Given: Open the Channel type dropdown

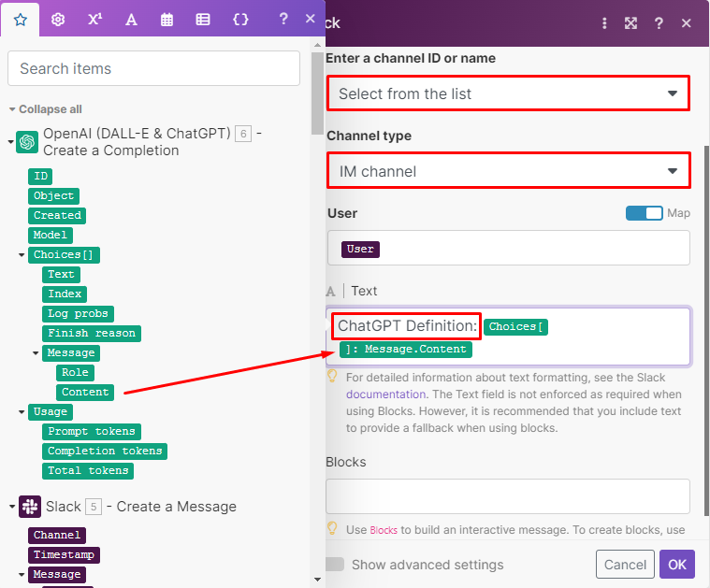Looking at the screenshot, I should coord(509,171).
